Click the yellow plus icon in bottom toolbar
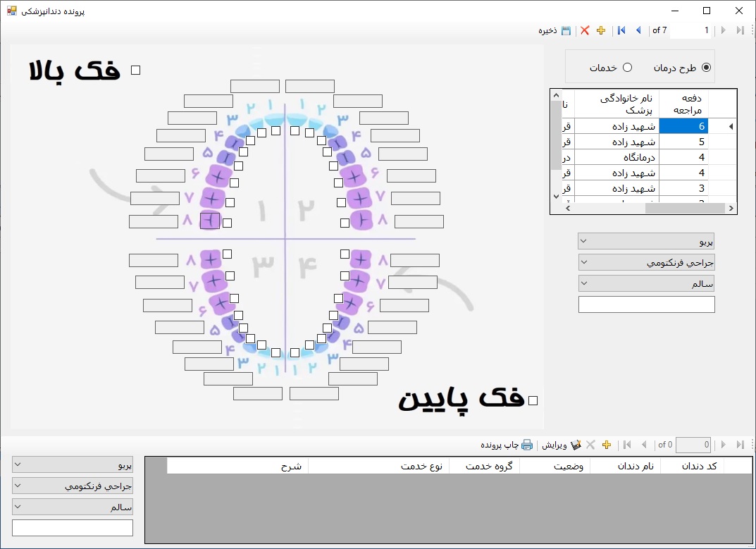 [x=607, y=445]
